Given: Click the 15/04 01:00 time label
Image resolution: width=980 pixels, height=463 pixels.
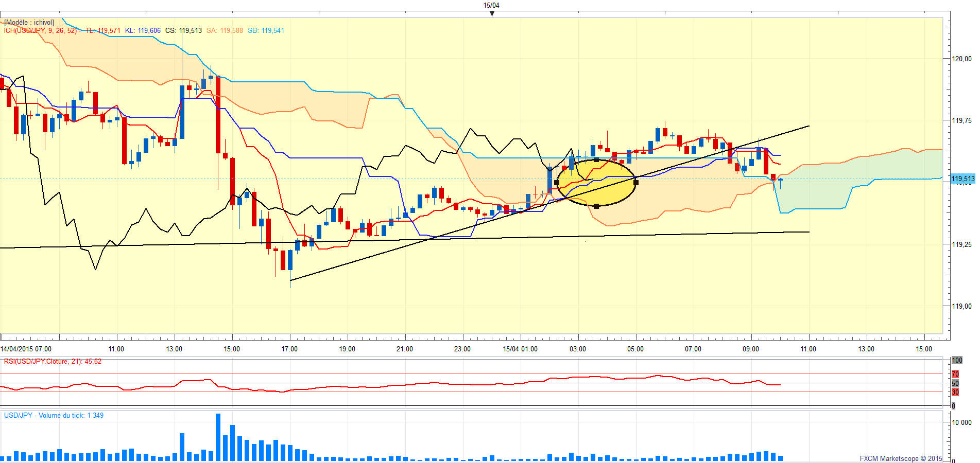Looking at the screenshot, I should click(x=520, y=349).
